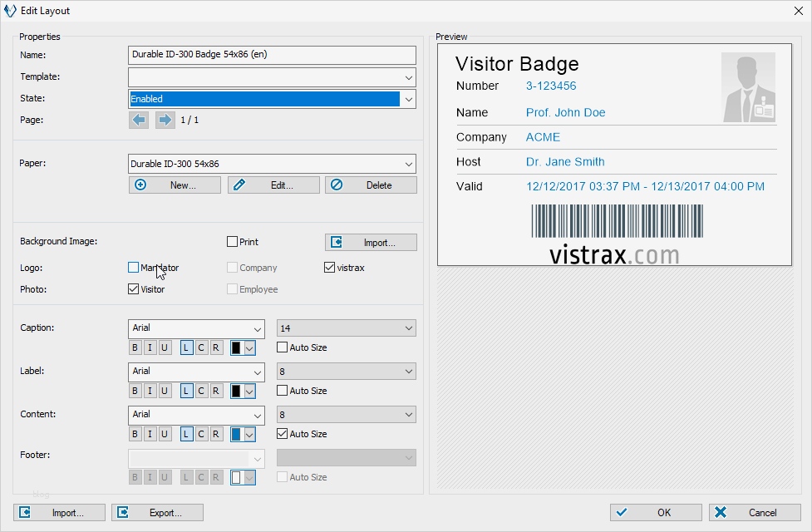Toggle bold for Content font

135,434
